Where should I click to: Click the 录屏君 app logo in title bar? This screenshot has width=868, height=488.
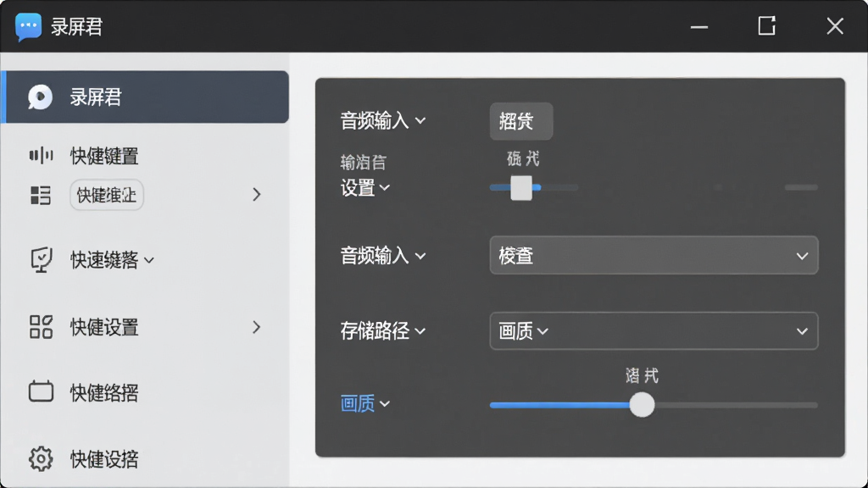click(28, 26)
